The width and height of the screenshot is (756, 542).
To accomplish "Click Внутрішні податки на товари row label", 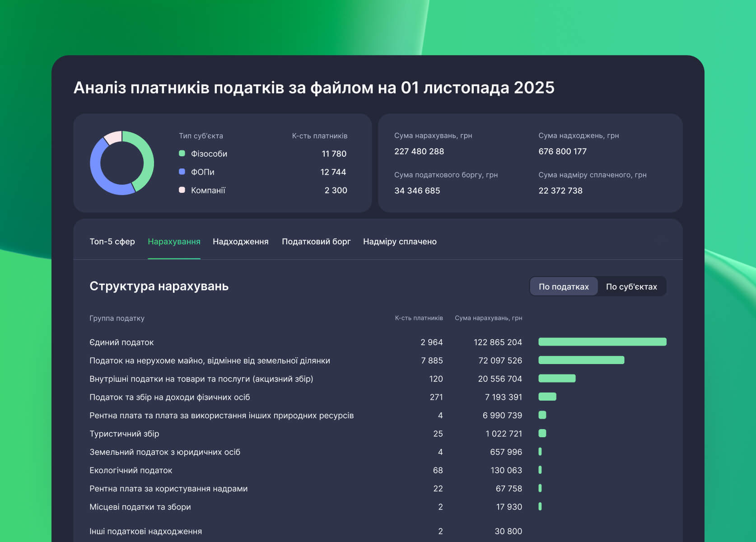I will click(x=201, y=379).
